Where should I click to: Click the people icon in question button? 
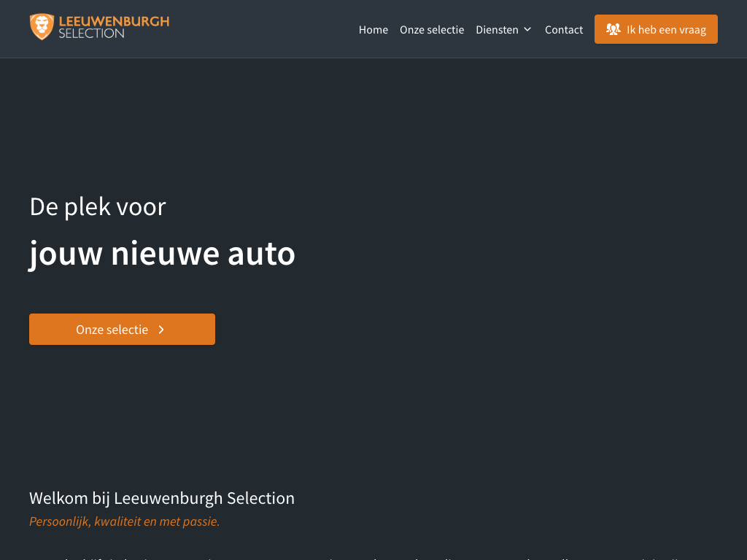point(613,30)
